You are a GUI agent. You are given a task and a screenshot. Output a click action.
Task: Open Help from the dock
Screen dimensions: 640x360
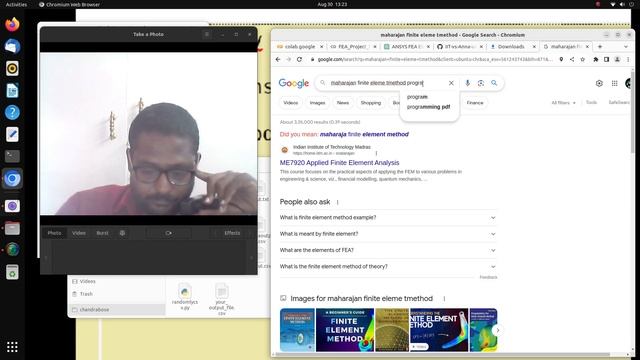tap(12, 112)
